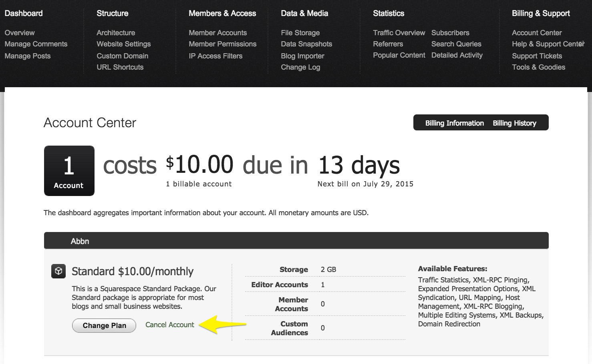The width and height of the screenshot is (592, 364).
Task: Open File Storage under Data & Media
Action: pos(300,33)
